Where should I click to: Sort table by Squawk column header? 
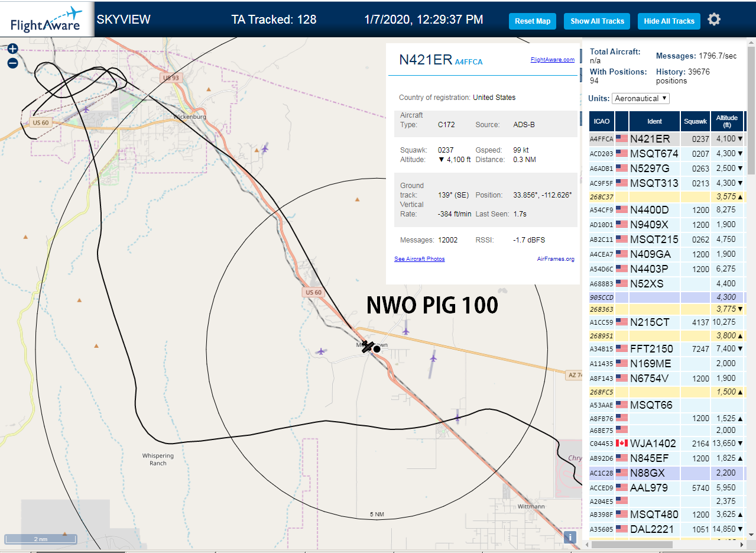[695, 121]
